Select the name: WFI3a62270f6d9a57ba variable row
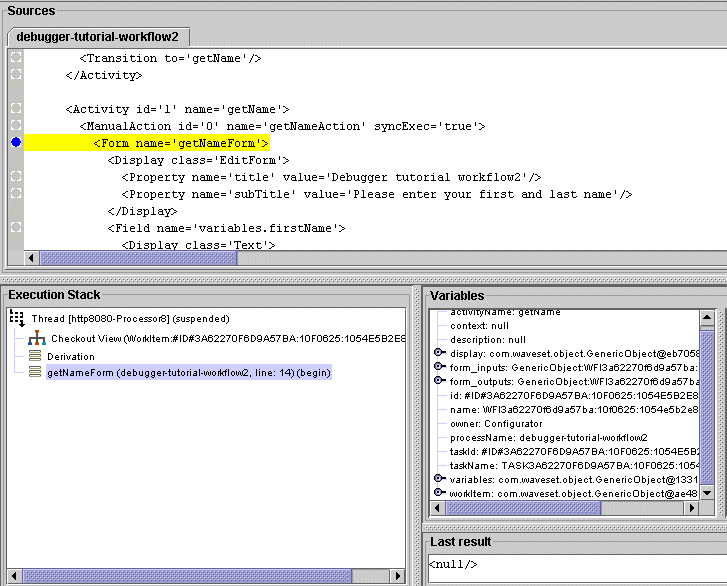Screen dimensions: 727x586 [x=574, y=410]
